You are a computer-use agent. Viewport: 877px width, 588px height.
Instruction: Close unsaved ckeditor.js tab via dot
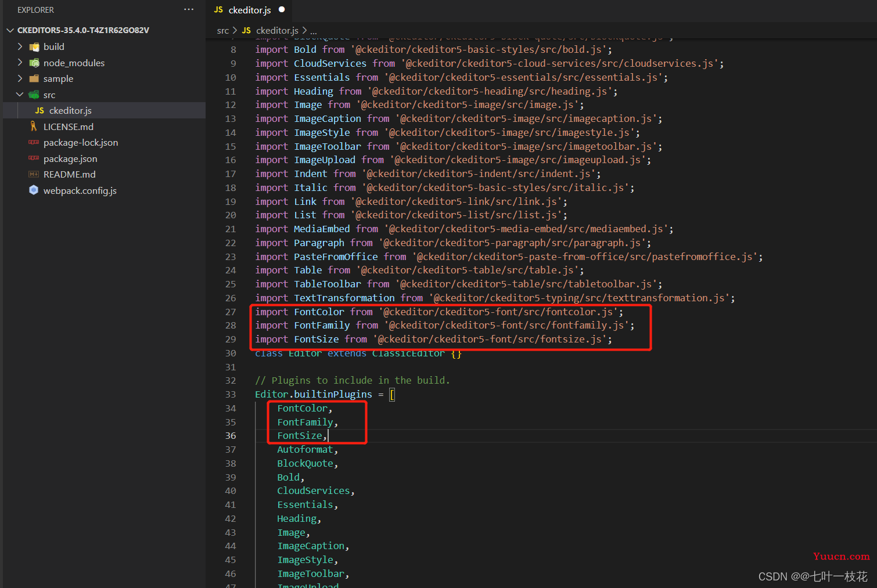(x=282, y=10)
